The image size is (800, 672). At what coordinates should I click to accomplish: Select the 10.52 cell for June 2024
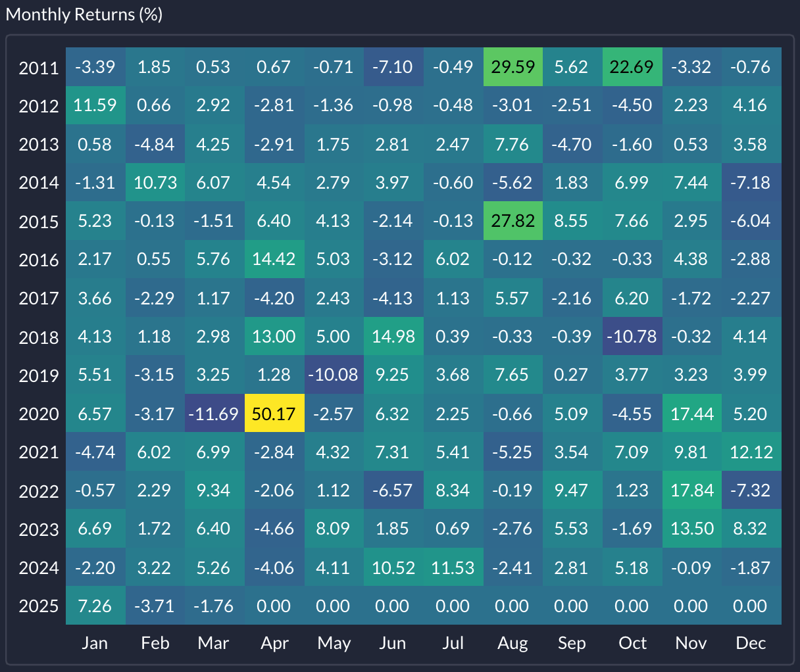click(393, 567)
